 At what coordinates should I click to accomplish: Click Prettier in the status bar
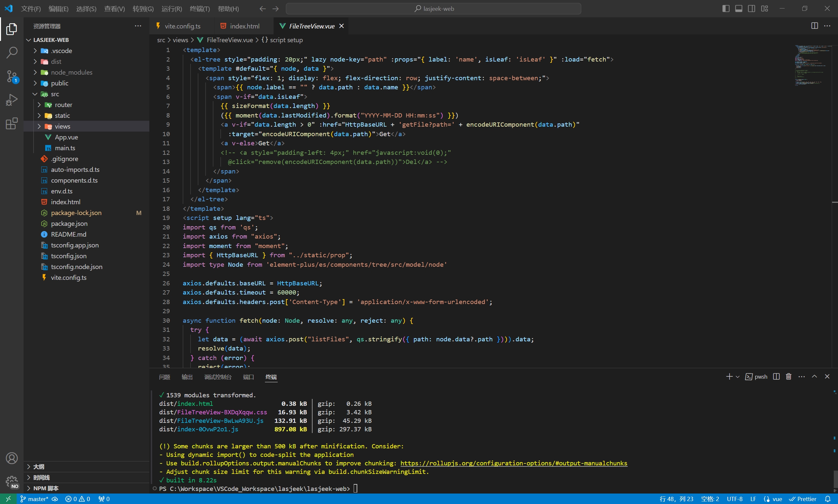click(803, 499)
